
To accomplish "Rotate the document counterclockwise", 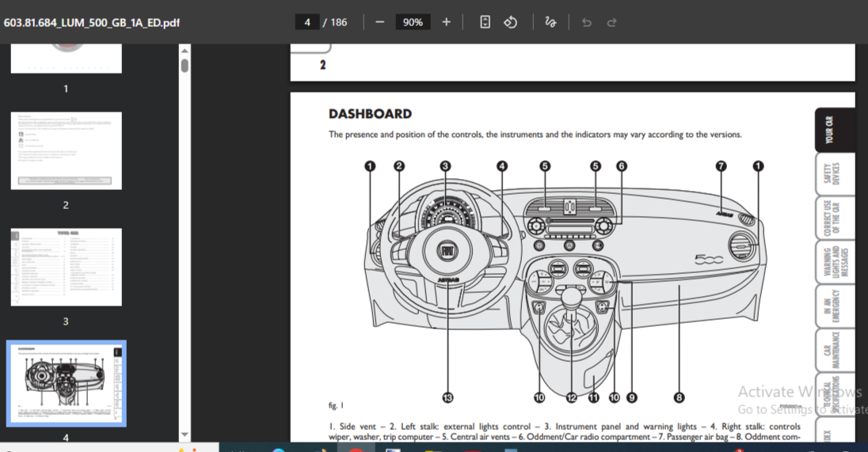I will [511, 22].
